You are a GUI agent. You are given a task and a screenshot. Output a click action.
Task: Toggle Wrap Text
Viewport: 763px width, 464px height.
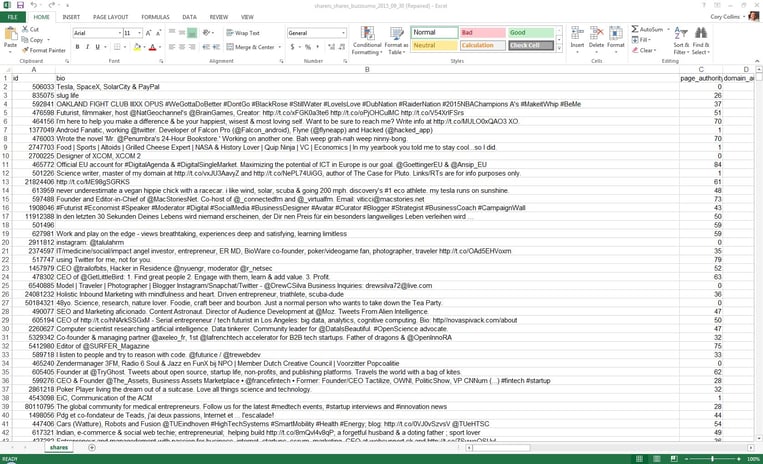243,33
